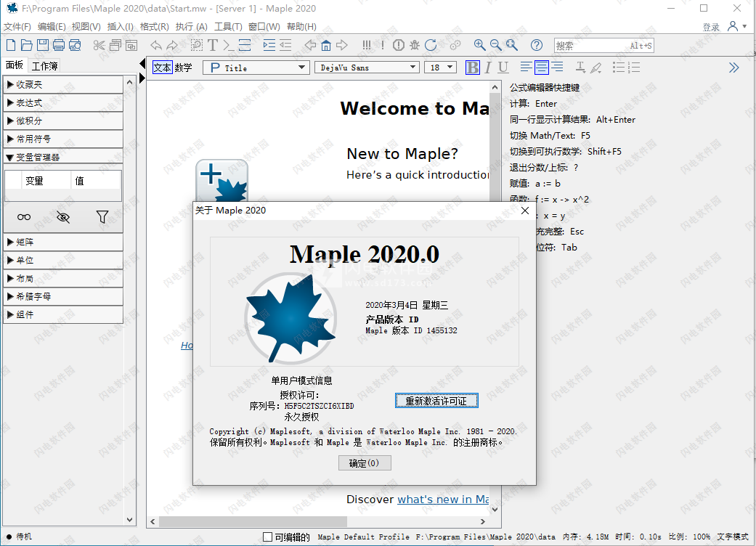Choose text color with the underlined T icon
The height and width of the screenshot is (546, 756).
pyautogui.click(x=580, y=68)
